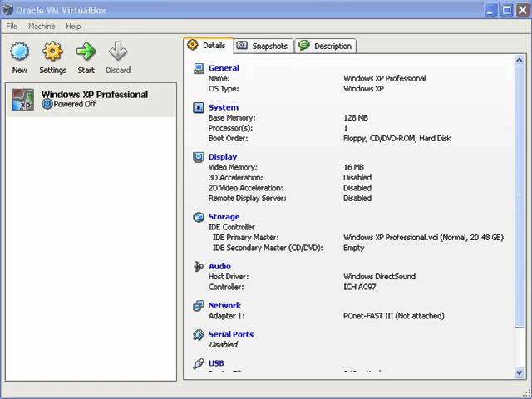Open Settings via the gear icon
The image size is (532, 399).
[x=52, y=52]
